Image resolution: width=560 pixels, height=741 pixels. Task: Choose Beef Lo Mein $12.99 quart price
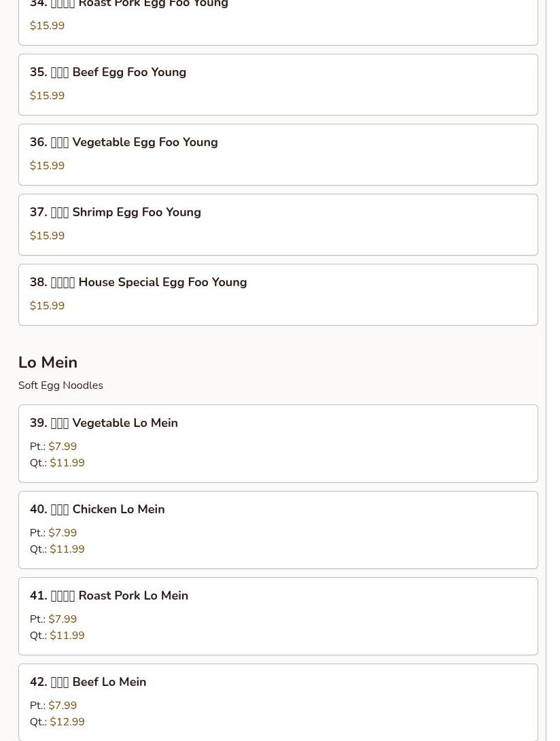coord(67,721)
